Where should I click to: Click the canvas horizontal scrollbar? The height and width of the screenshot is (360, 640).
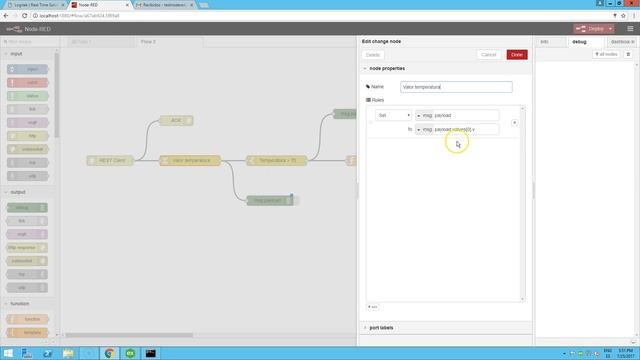click(129, 335)
